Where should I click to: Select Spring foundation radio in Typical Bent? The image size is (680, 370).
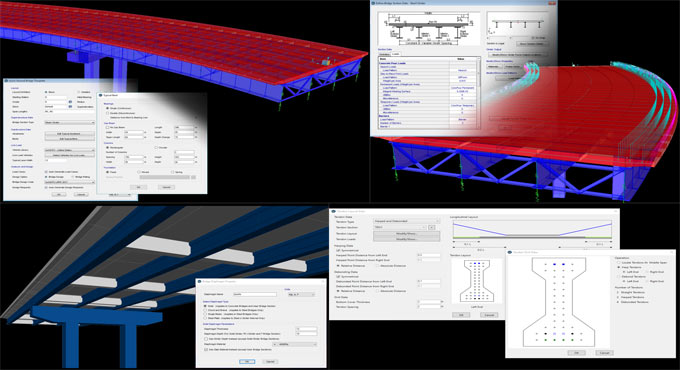pos(173,172)
